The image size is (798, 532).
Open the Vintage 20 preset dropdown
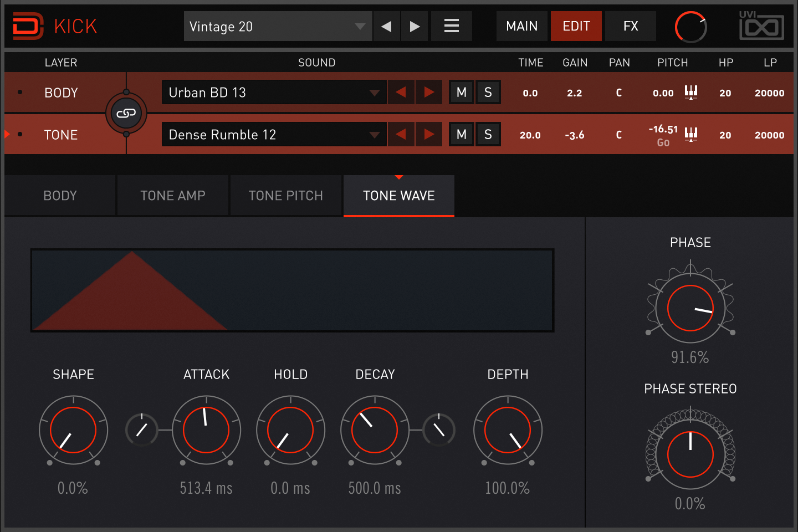277,26
